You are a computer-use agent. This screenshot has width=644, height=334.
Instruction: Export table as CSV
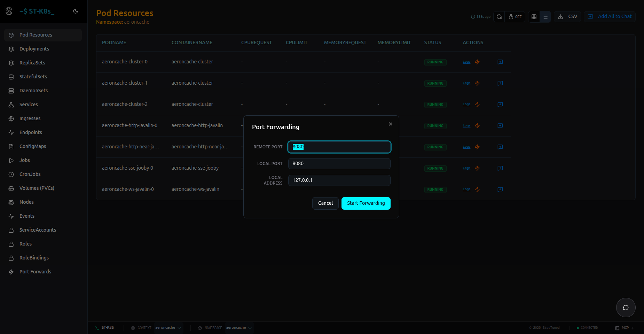[567, 17]
